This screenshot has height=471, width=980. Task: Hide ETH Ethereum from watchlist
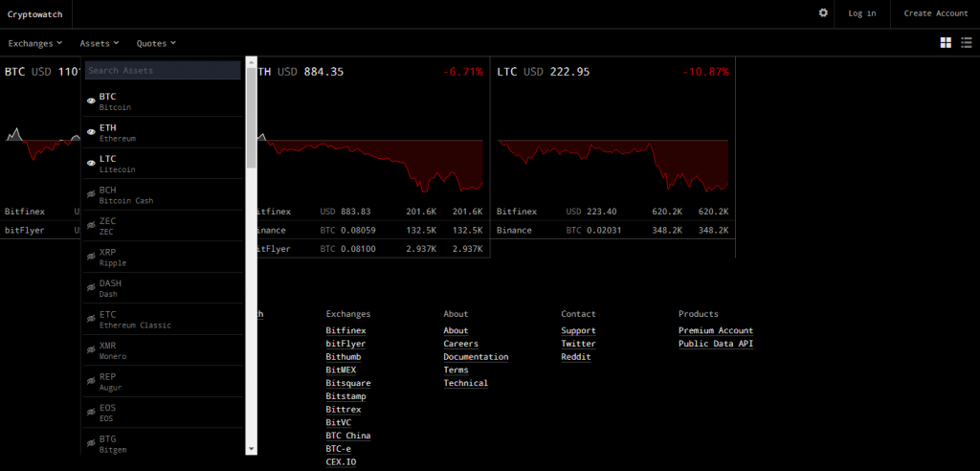coord(91,132)
